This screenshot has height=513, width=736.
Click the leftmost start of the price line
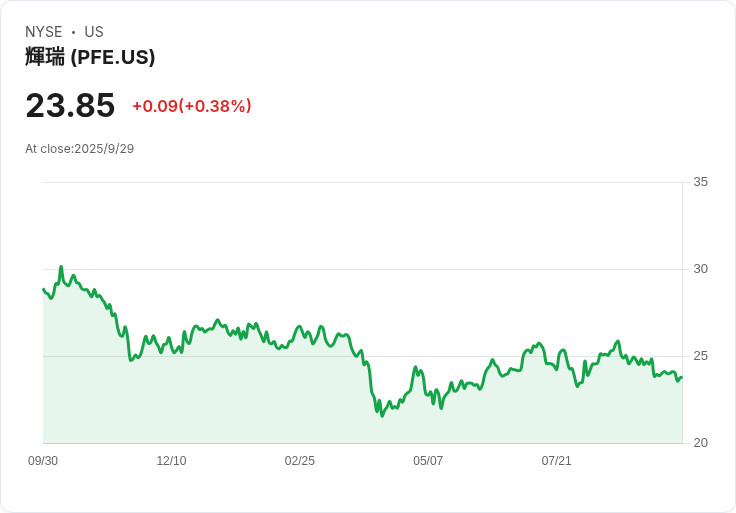(x=43, y=289)
